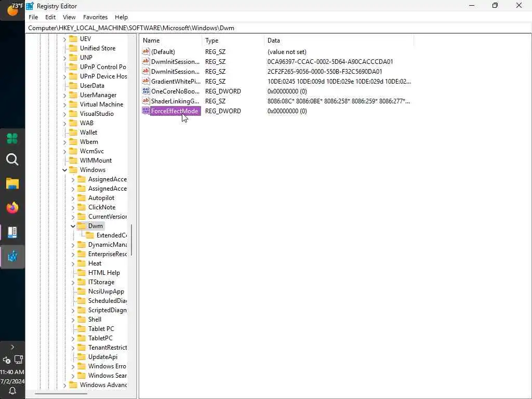Click DWORD icon of OneCoreNoBoo... value
The image size is (532, 399).
[146, 91]
